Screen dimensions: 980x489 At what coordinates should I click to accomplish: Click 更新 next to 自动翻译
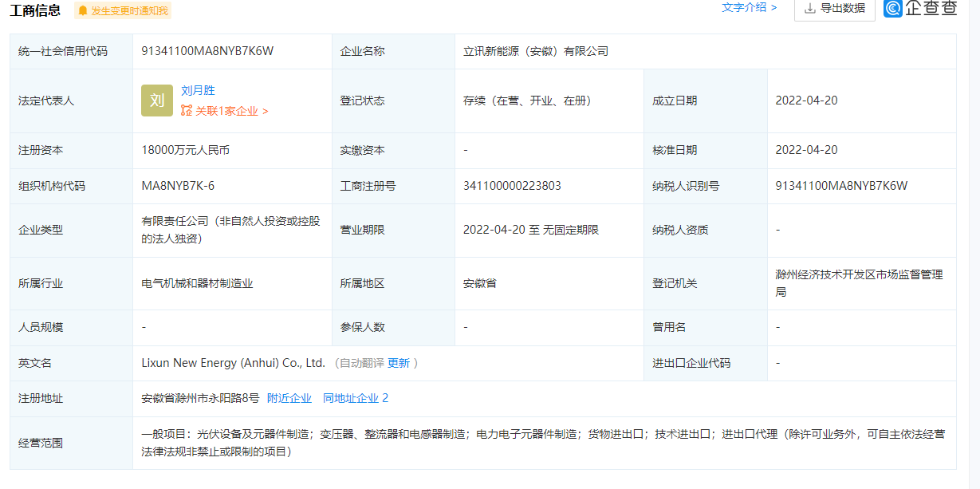399,363
